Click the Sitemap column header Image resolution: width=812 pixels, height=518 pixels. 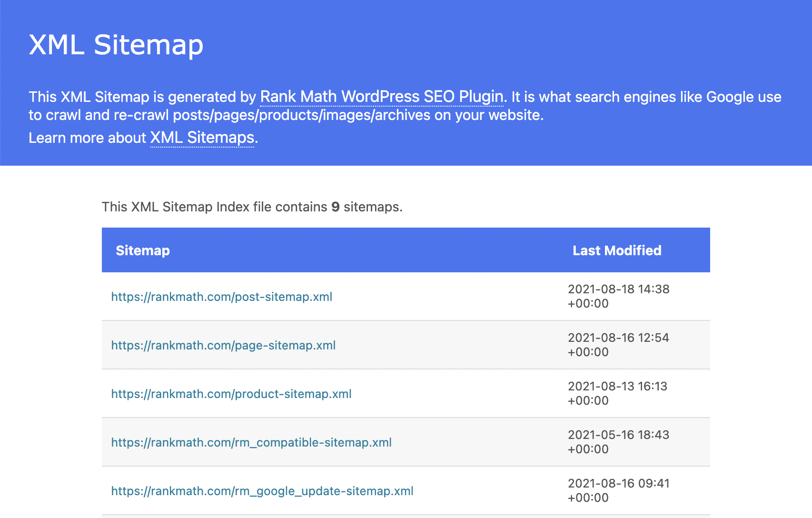[x=143, y=250]
